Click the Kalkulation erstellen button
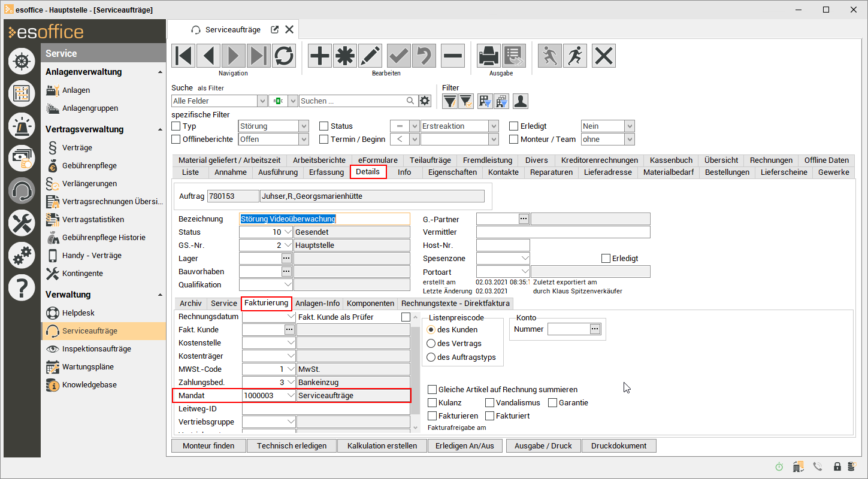The width and height of the screenshot is (868, 479). pyautogui.click(x=382, y=446)
